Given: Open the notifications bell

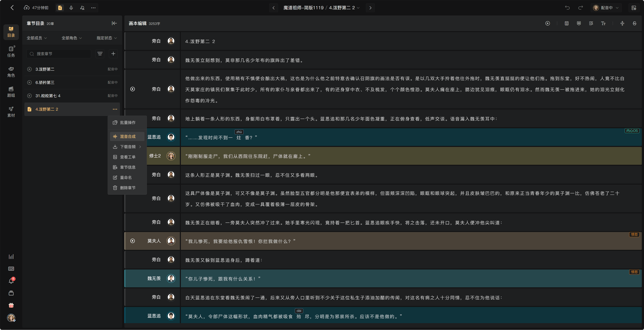Looking at the screenshot, I should click(11, 281).
